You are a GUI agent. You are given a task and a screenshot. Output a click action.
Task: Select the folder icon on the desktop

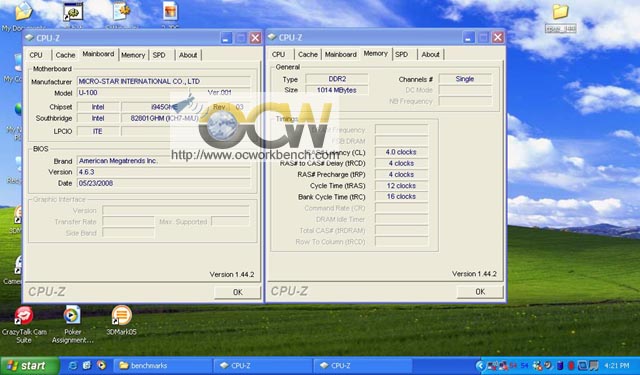pyautogui.click(x=560, y=11)
